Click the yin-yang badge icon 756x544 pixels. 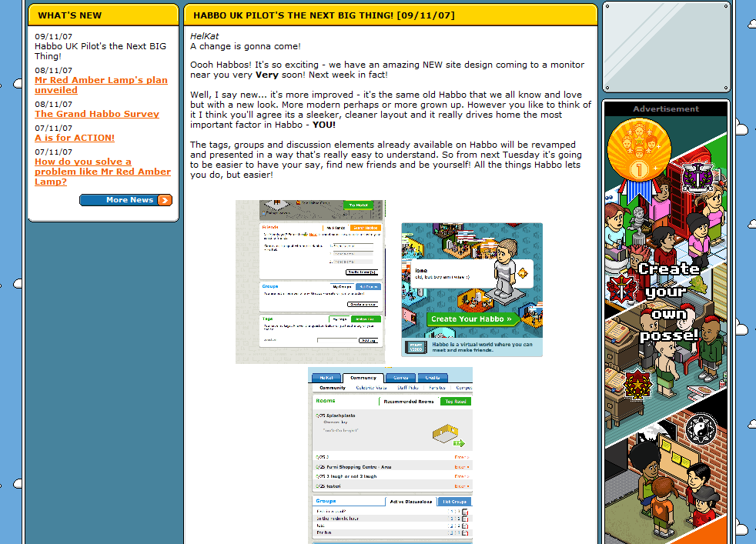click(700, 429)
